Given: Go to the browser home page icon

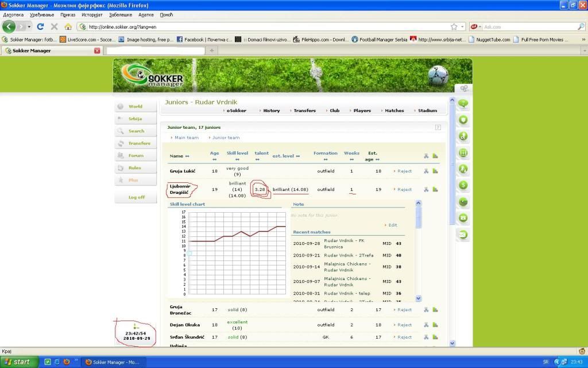Looking at the screenshot, I should pos(68,26).
